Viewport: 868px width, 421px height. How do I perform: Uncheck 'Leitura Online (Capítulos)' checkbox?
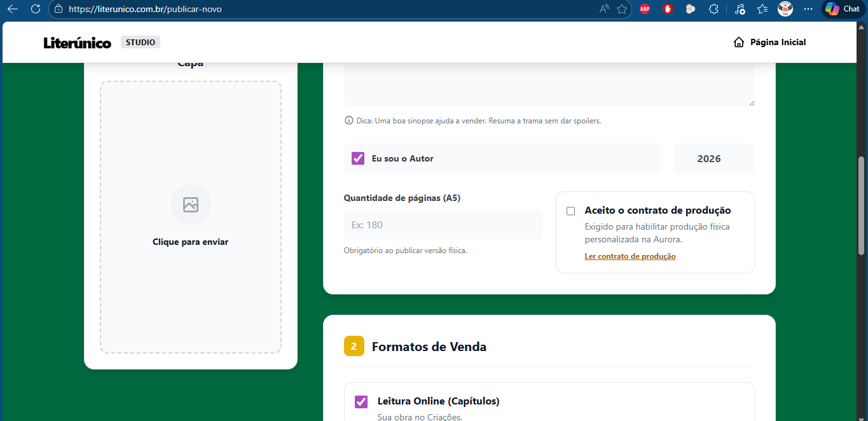[361, 401]
